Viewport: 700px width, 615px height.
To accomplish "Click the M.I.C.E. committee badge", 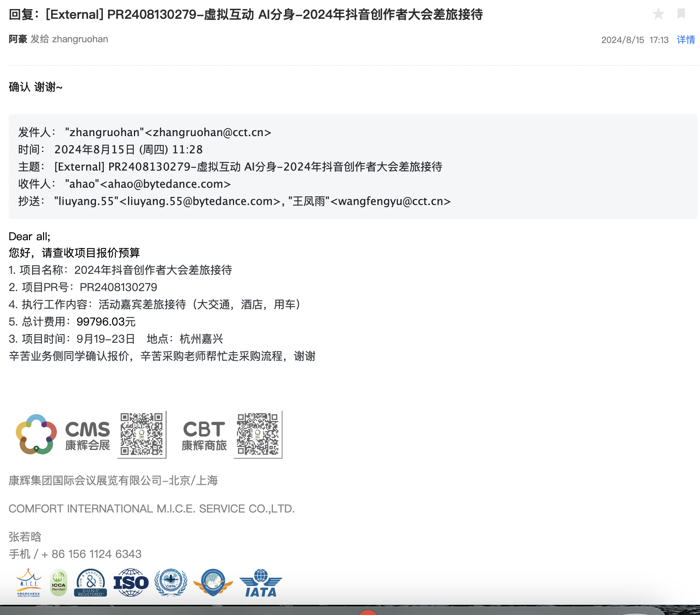I will pos(29,583).
